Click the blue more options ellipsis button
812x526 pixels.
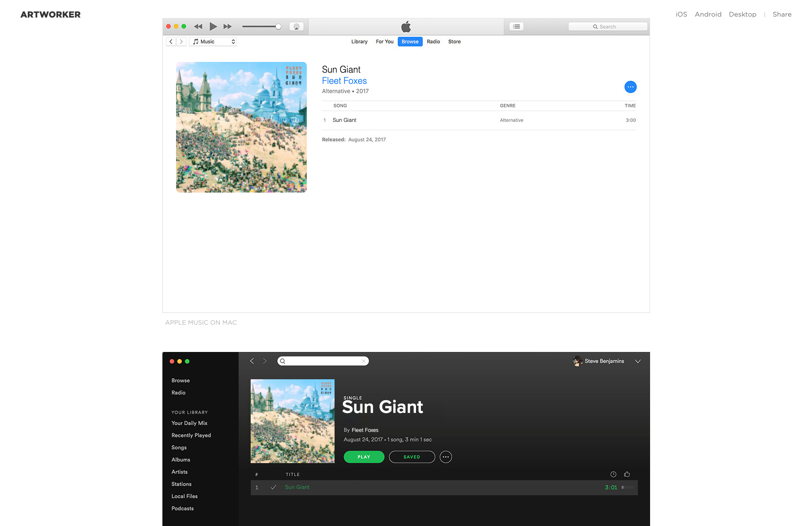tap(631, 87)
